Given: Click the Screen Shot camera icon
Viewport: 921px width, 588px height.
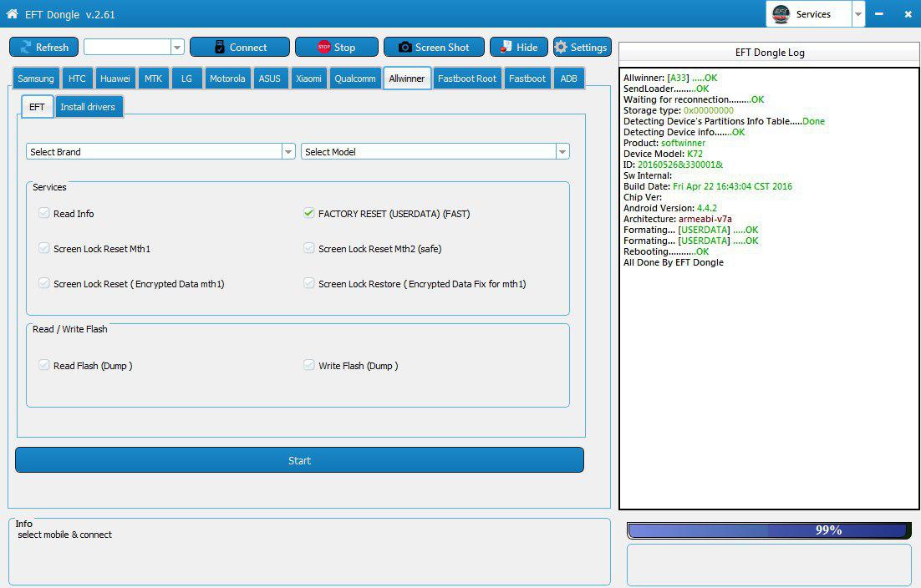Looking at the screenshot, I should click(405, 48).
